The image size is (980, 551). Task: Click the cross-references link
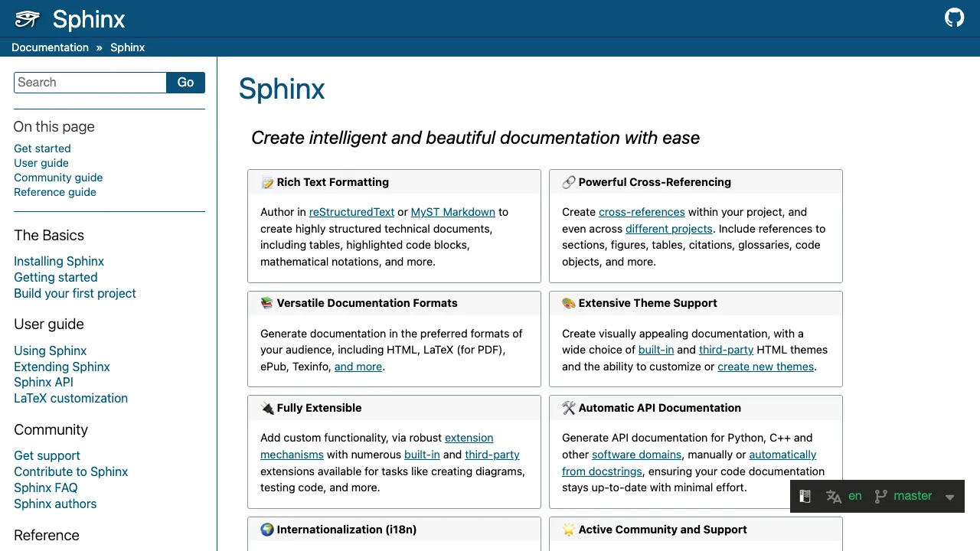pos(642,212)
